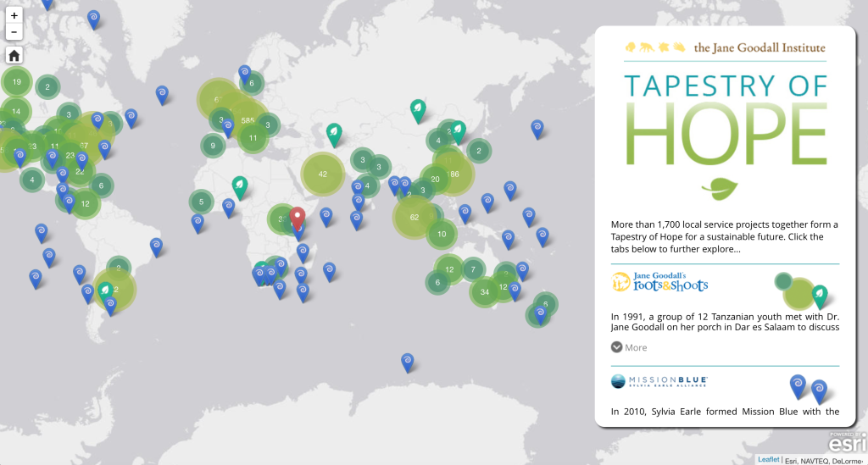Open the Mission Blue logo tab
The width and height of the screenshot is (868, 465).
[659, 381]
